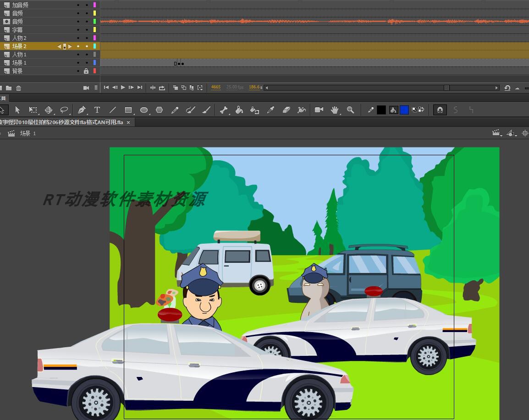Toggle visibility dot of 字幕 layer
529x420 pixels.
coord(78,30)
